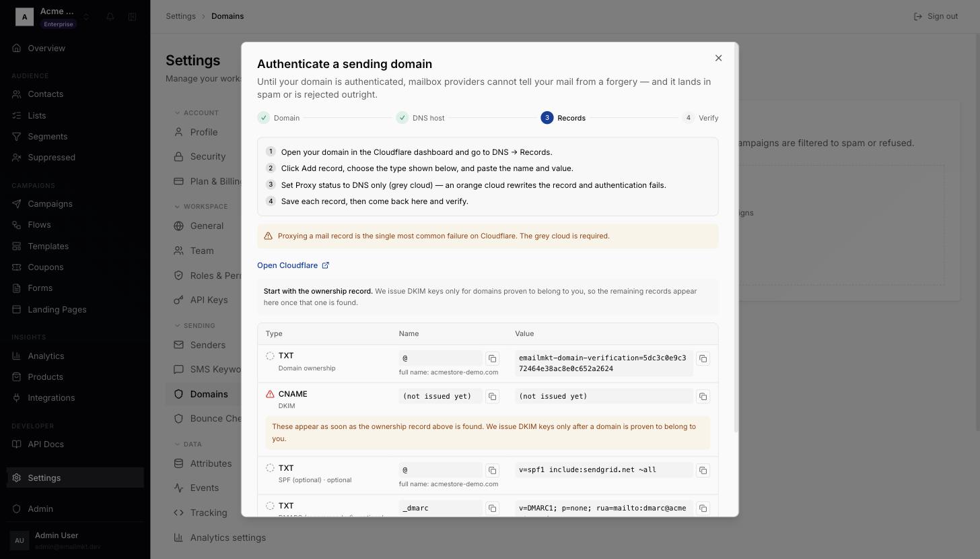Copy the domain ownership TXT name

(x=492, y=358)
